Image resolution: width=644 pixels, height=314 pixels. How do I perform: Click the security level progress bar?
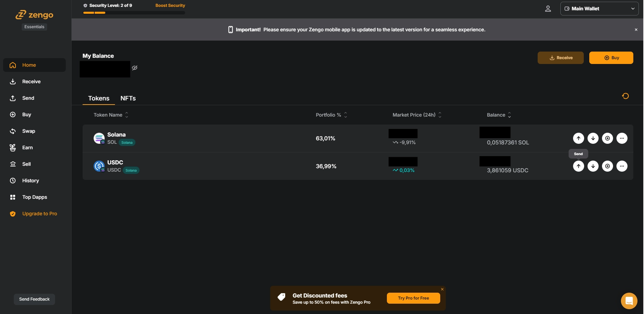tap(134, 13)
